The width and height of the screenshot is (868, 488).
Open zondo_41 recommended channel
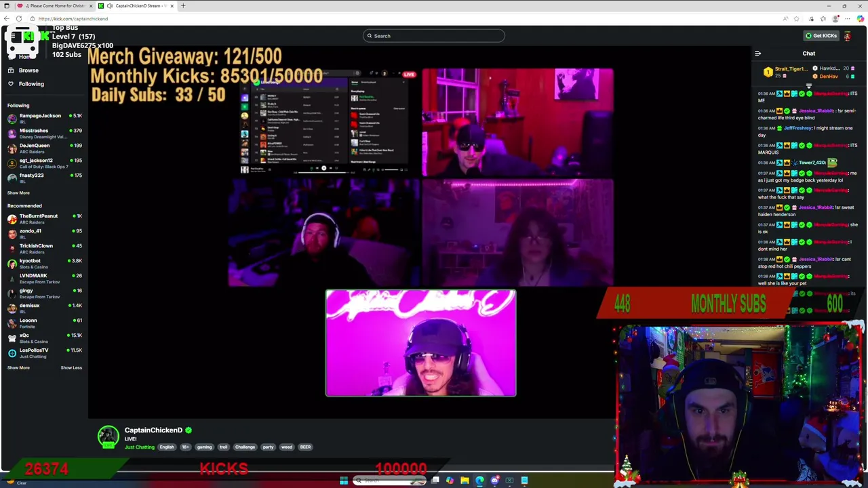44,234
